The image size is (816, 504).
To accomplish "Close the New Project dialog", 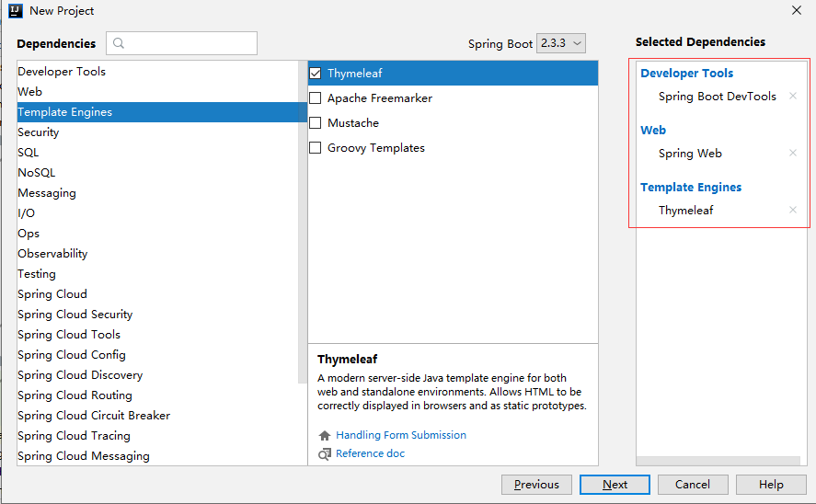I will point(797,10).
